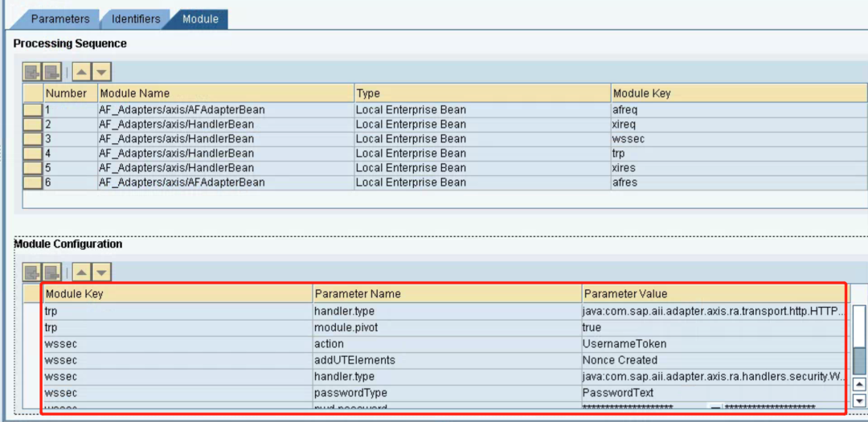Click the module.pivot parameter name

click(x=447, y=327)
